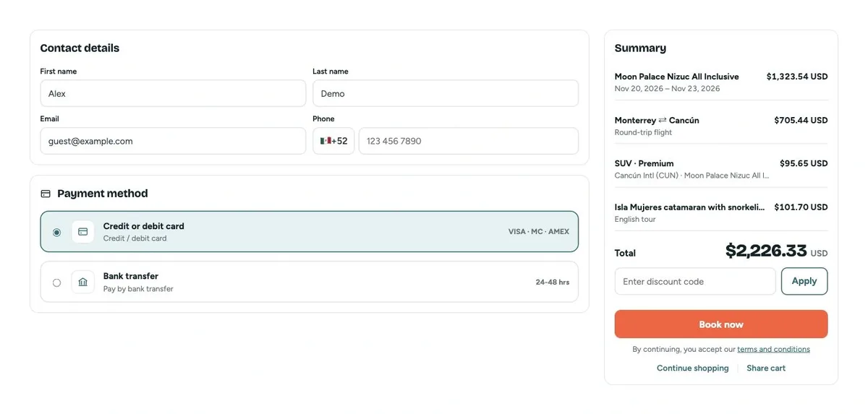Open the +52 country code dropdown
This screenshot has height=414, width=868.
click(333, 141)
